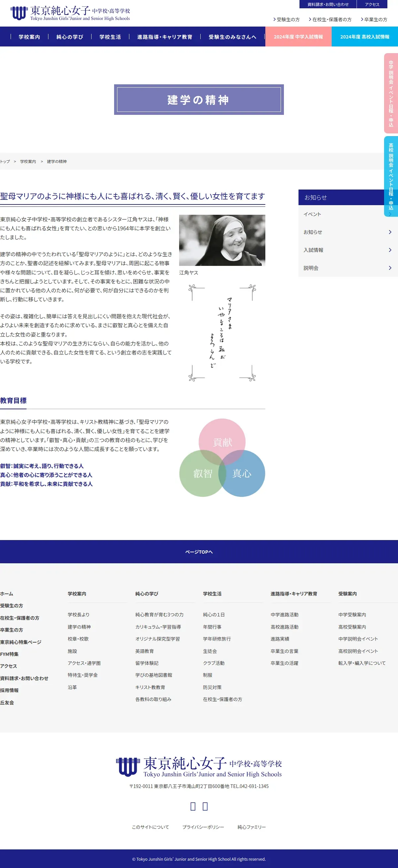Viewport: 398px width, 868px height.
Task: Open プライバシーポリシー footer link
Action: [203, 827]
